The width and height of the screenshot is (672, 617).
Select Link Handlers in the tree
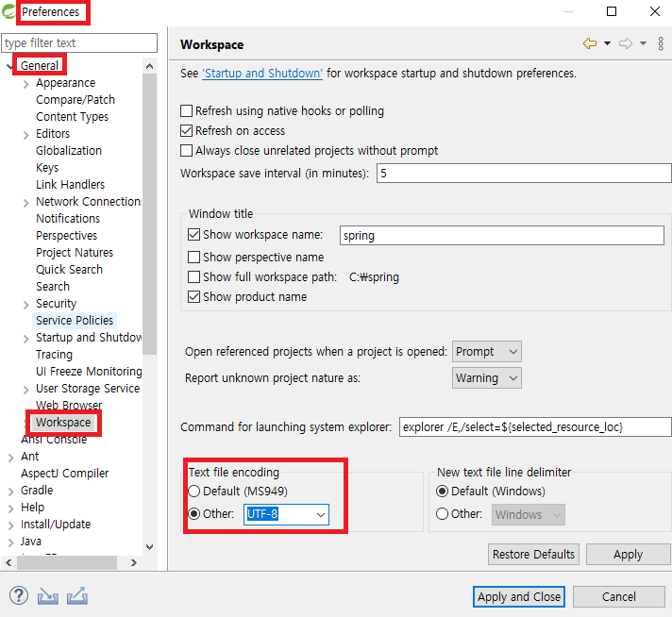click(x=70, y=184)
